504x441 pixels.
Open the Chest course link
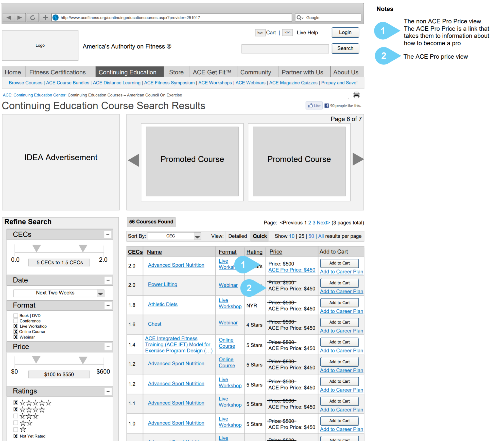[154, 324]
